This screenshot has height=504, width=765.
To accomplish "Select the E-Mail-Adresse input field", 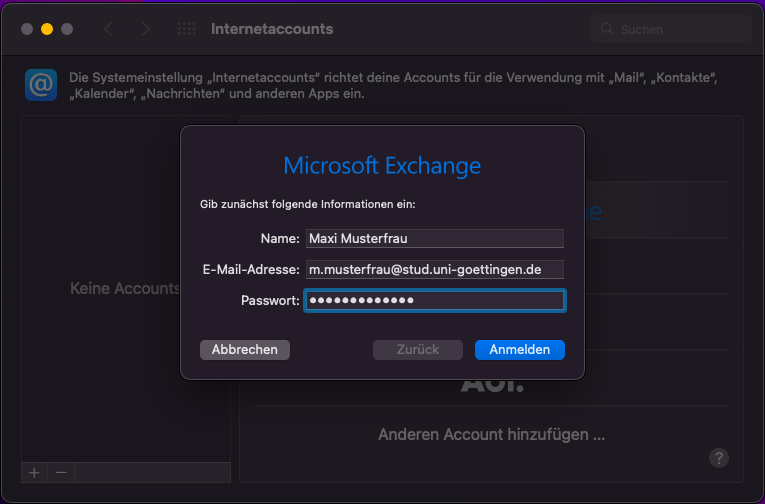I will [x=435, y=269].
